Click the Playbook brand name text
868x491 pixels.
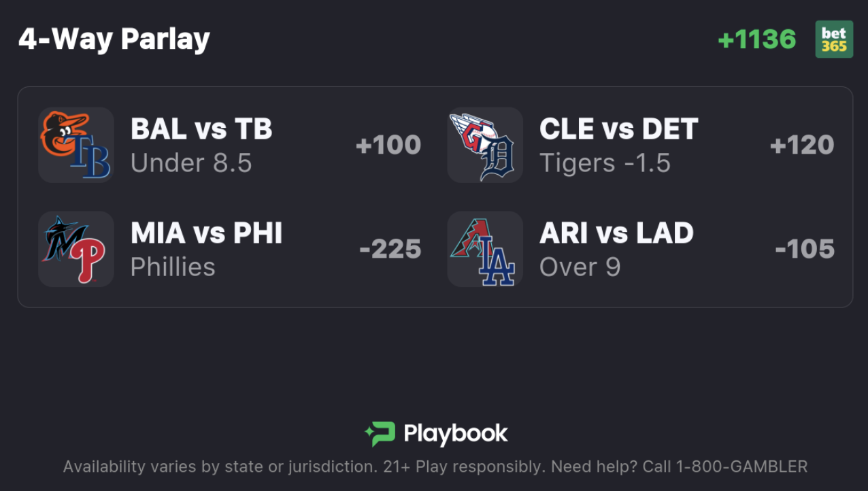click(x=456, y=434)
